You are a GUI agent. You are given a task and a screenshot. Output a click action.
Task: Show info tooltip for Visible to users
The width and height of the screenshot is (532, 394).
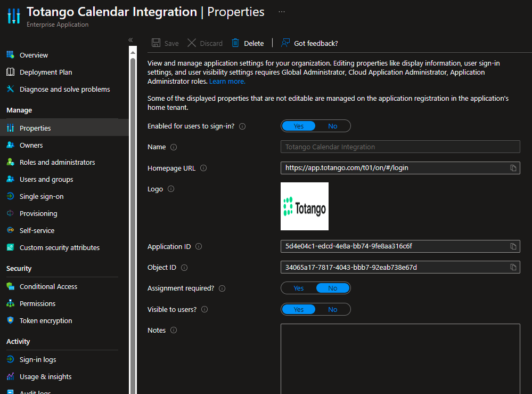tap(204, 309)
